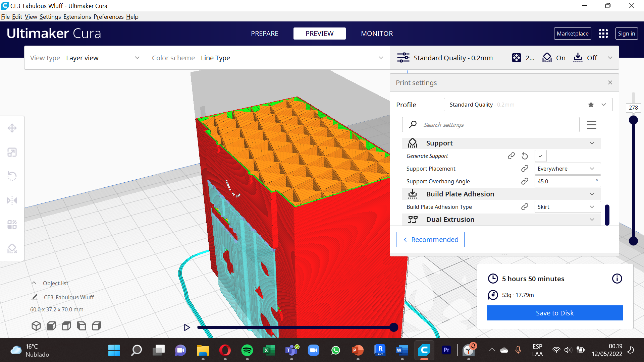This screenshot has width=644, height=362.
Task: Select the Mirror tool in left toolbar
Action: coord(12,200)
